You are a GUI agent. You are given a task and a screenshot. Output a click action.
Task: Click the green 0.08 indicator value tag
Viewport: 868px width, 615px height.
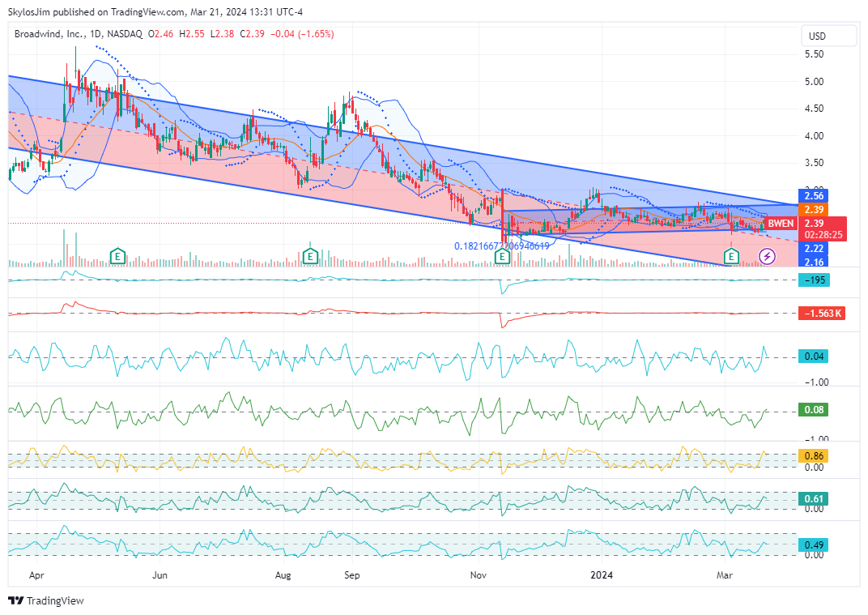pyautogui.click(x=813, y=410)
